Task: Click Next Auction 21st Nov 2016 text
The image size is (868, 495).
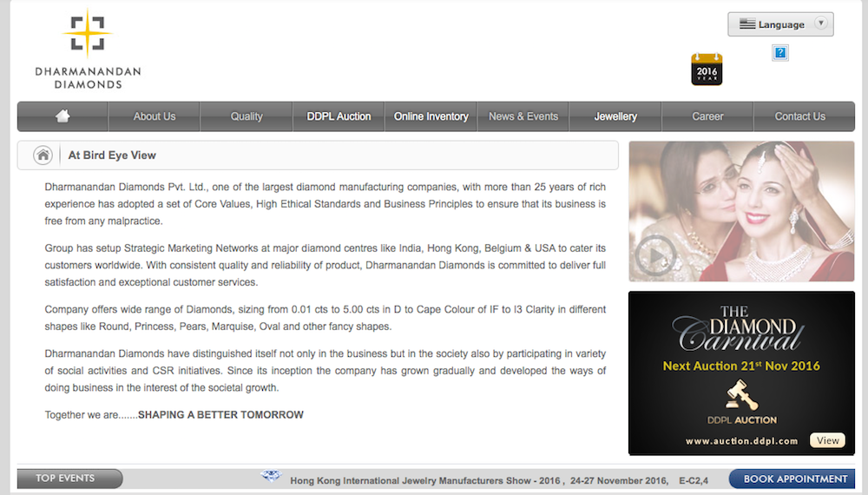Action: click(741, 366)
